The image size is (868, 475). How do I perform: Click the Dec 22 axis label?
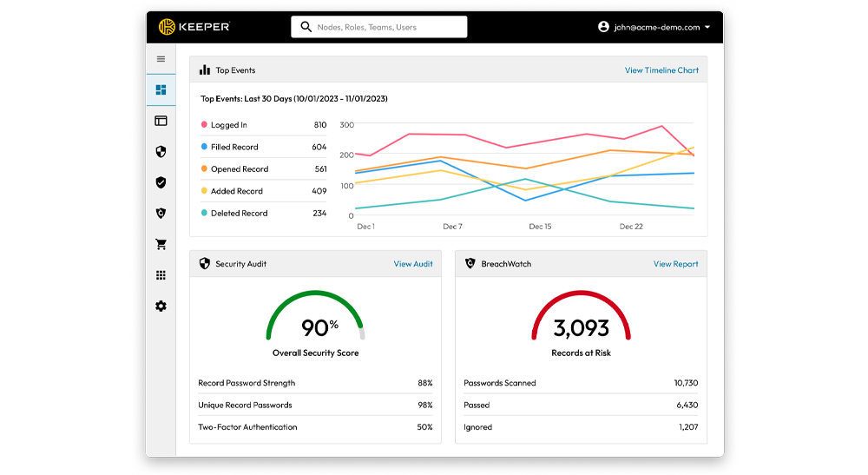click(x=631, y=227)
